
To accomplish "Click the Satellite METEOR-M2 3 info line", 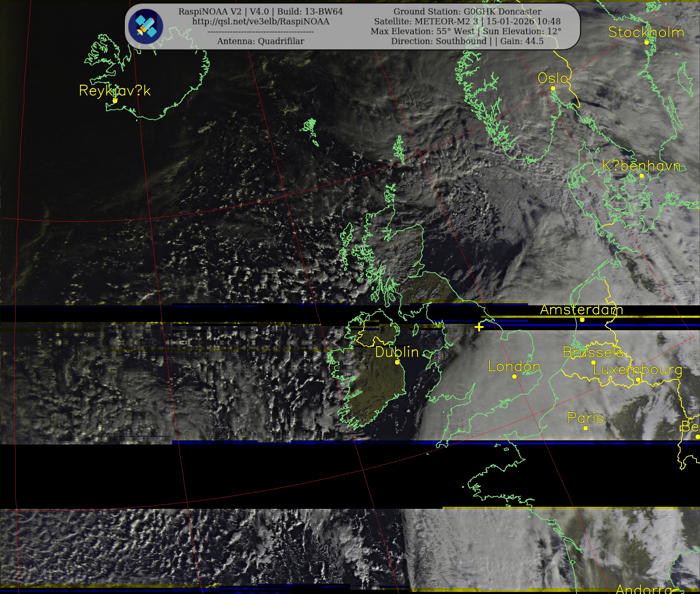I will [x=467, y=22].
